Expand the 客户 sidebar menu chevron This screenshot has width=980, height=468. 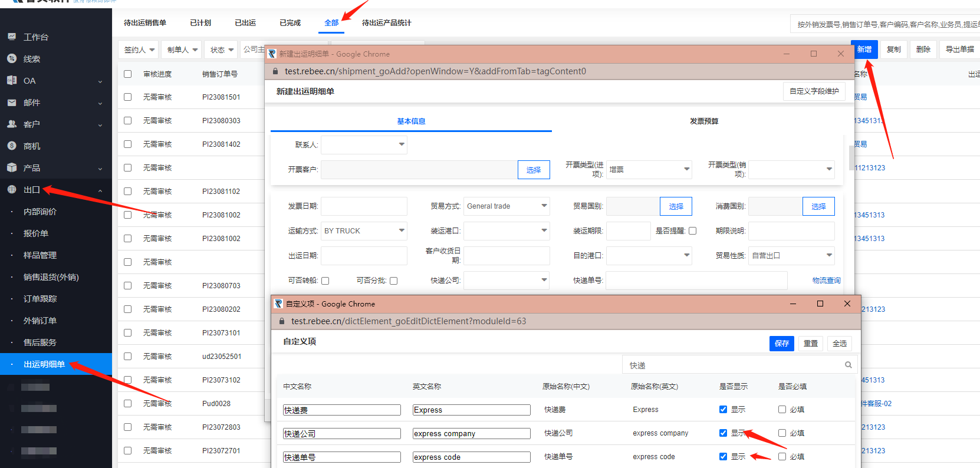pyautogui.click(x=100, y=125)
